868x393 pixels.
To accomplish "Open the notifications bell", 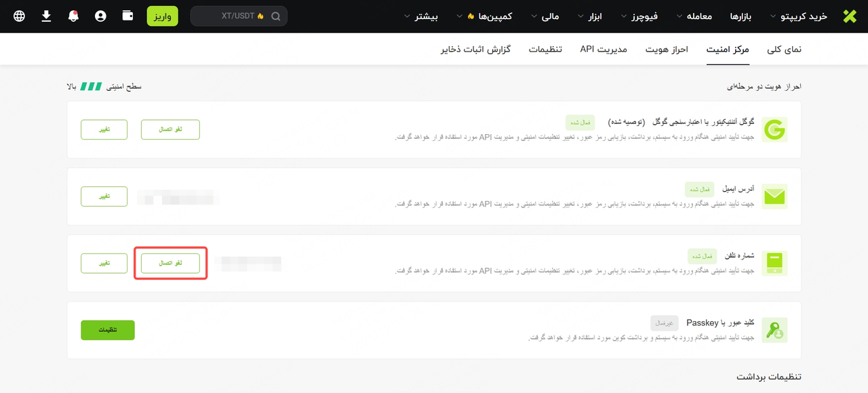I will click(73, 16).
